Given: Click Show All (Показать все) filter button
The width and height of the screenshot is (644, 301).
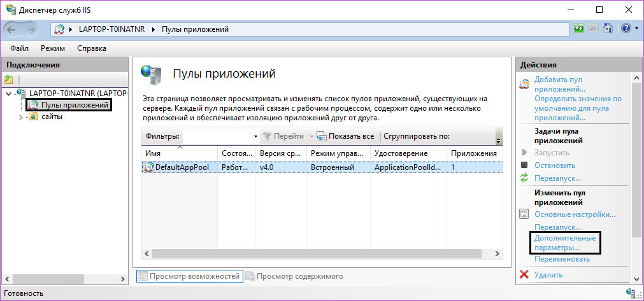Looking at the screenshot, I should pyautogui.click(x=345, y=136).
